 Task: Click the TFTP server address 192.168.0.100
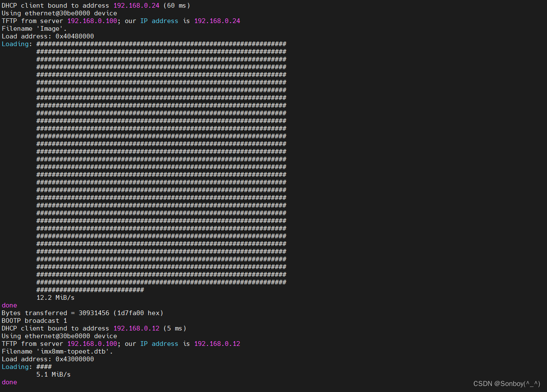(92, 20)
